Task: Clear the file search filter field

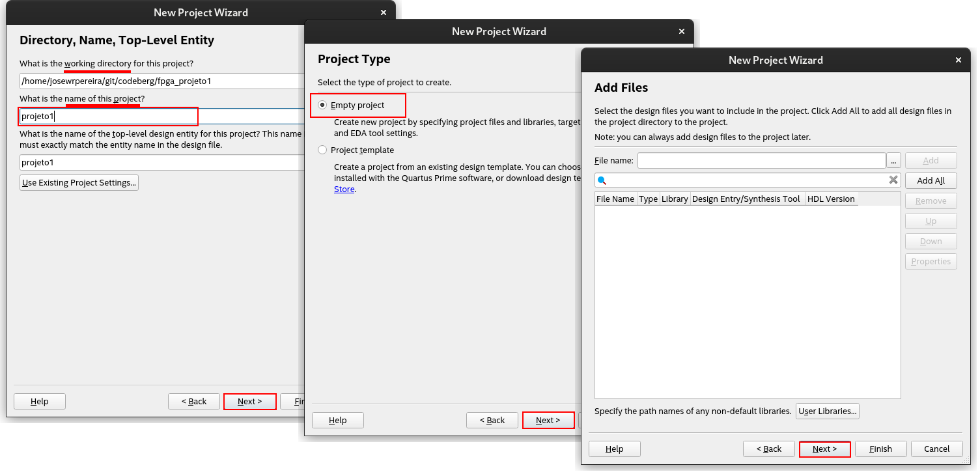Action: (893, 180)
